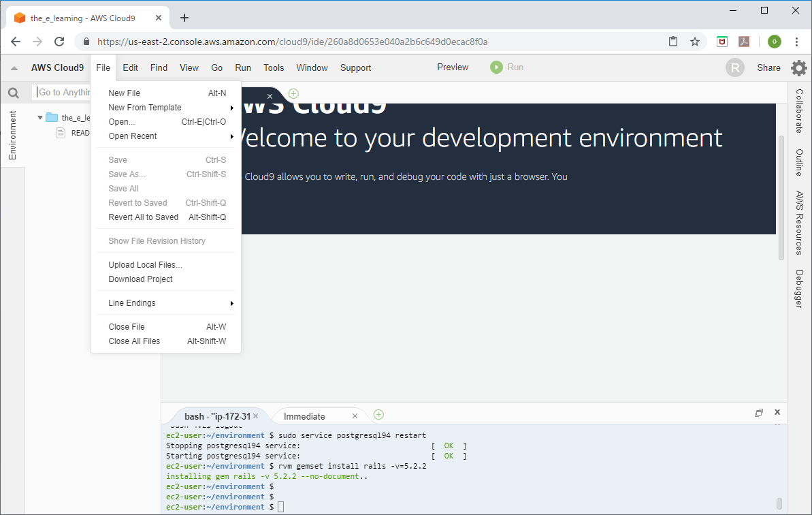812x515 pixels.
Task: Open the Debugger side panel
Action: tap(800, 289)
